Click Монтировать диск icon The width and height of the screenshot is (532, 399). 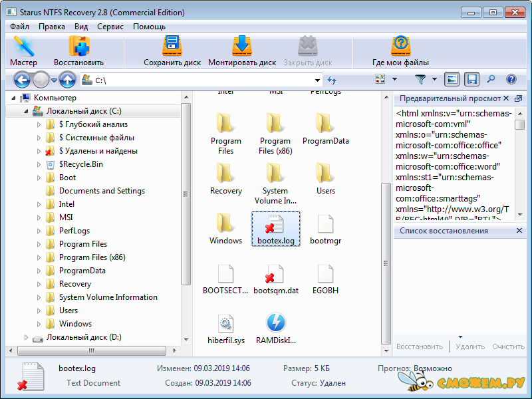[241, 51]
